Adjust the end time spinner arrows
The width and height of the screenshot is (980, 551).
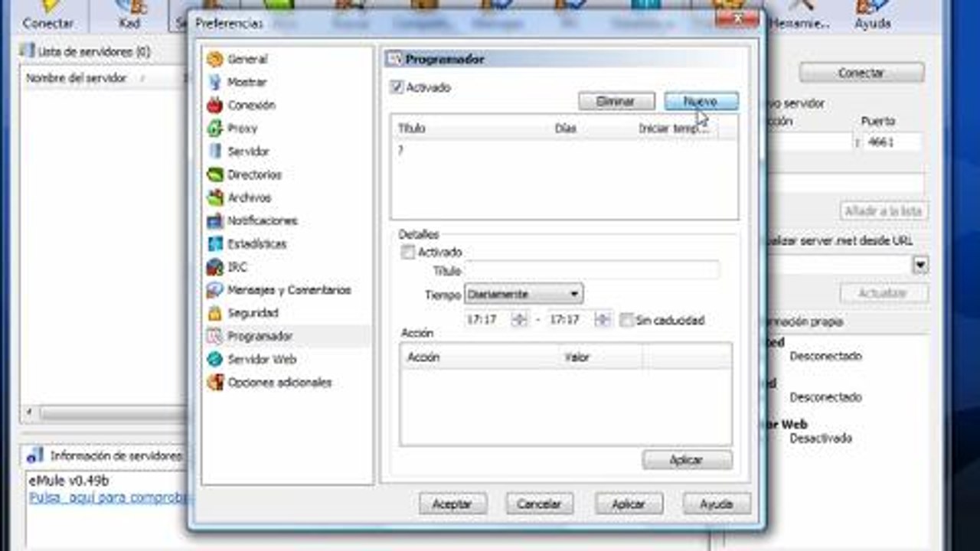tap(603, 320)
